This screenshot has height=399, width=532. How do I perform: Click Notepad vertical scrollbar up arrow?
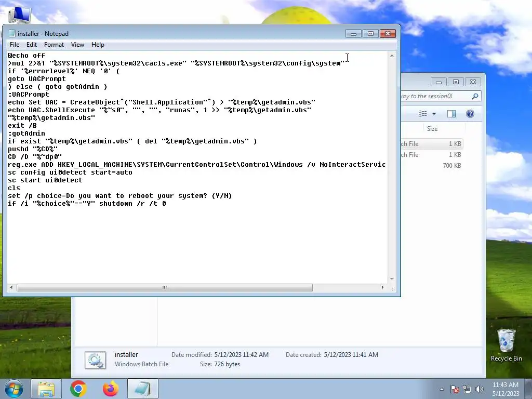click(392, 55)
